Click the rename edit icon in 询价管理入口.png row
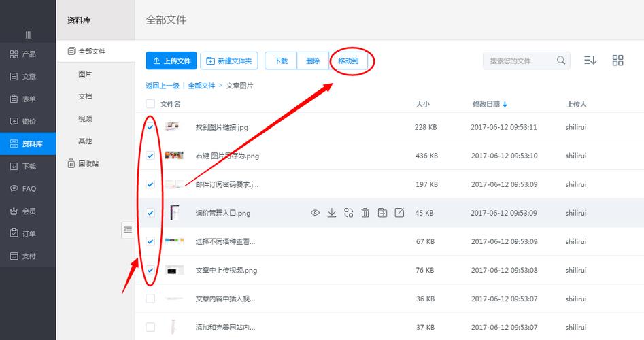The width and height of the screenshot is (644, 340). (x=399, y=213)
